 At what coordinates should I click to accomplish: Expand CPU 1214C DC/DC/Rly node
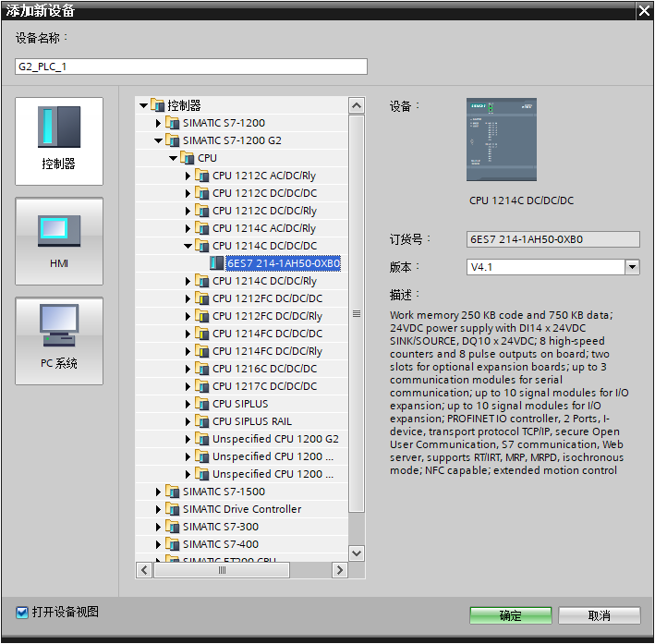188,281
